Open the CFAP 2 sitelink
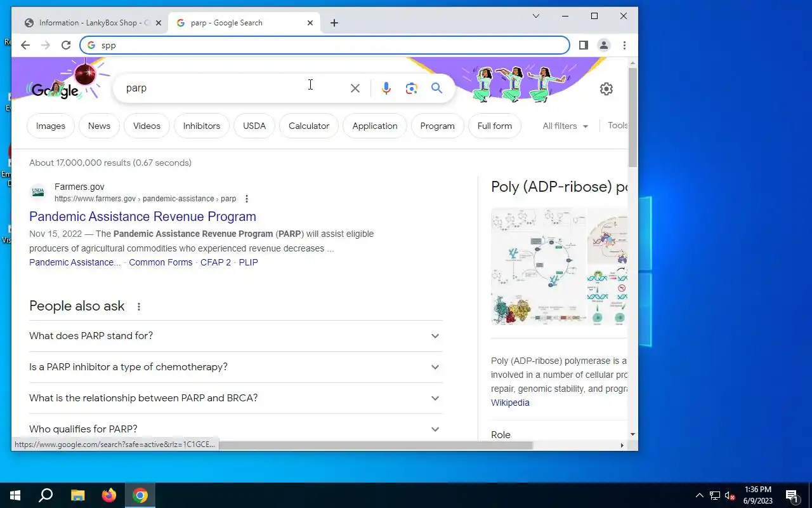This screenshot has height=508, width=812. 216,262
